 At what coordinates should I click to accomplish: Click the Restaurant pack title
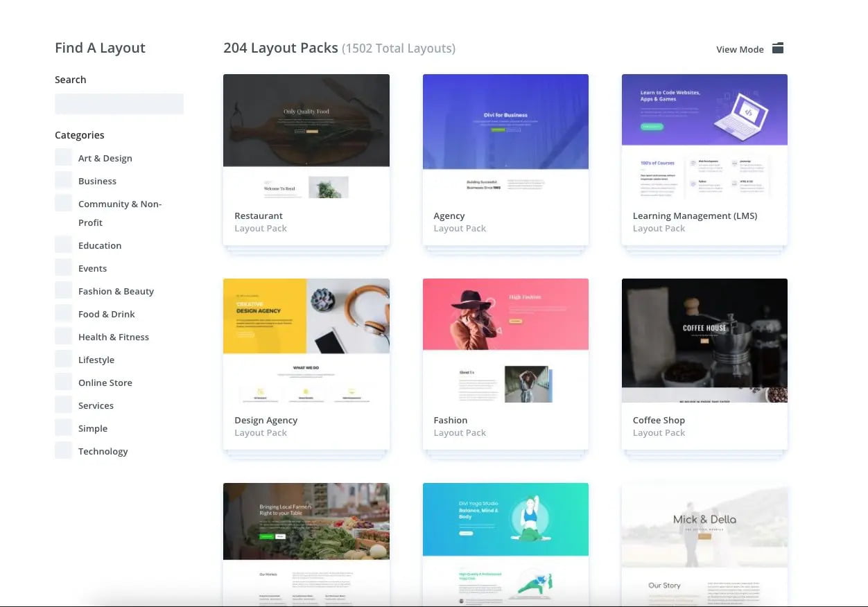pyautogui.click(x=259, y=215)
